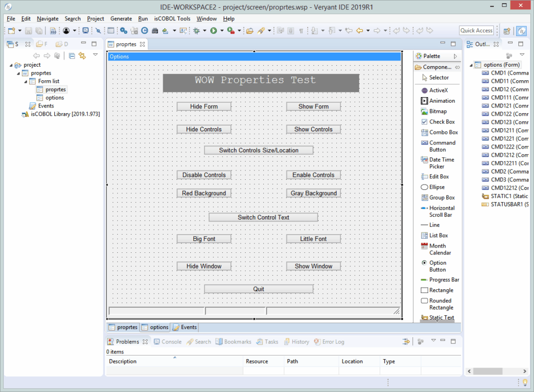Toggle the Compone... palette drawer pin icon
The width and height of the screenshot is (534, 392).
[x=457, y=67]
